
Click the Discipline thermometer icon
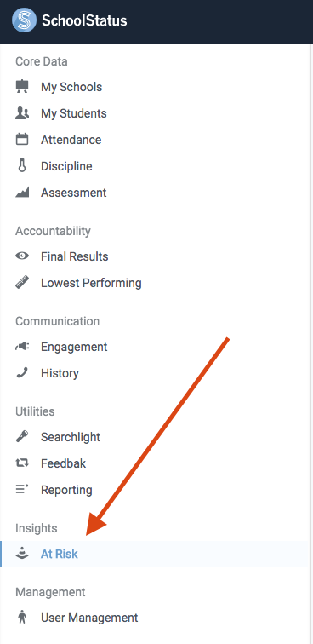tap(22, 166)
